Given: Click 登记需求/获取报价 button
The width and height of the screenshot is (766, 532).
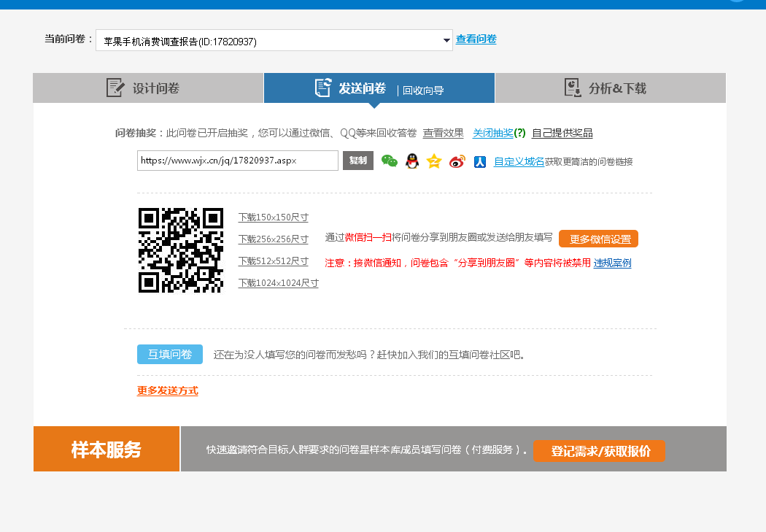Looking at the screenshot, I should click(x=599, y=451).
